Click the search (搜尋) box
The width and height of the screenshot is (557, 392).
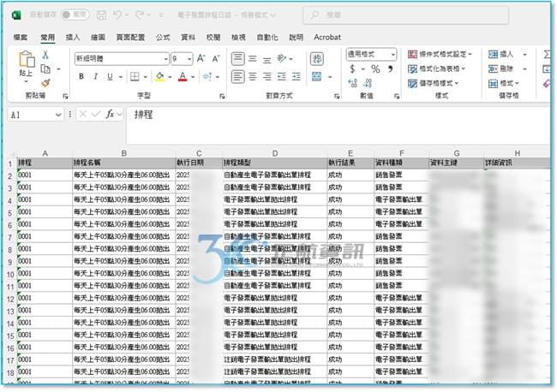click(x=405, y=15)
